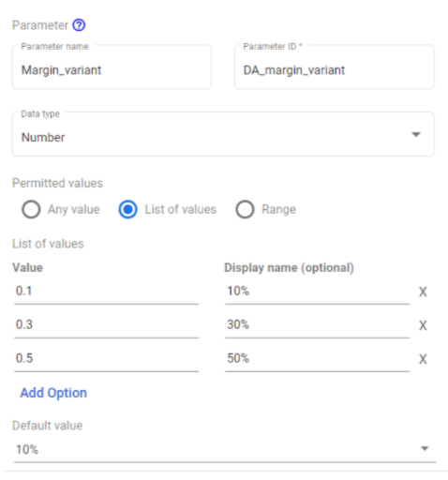Screen dimensions: 448x480
Task: Edit the 30% display name field
Action: pyautogui.click(x=317, y=325)
